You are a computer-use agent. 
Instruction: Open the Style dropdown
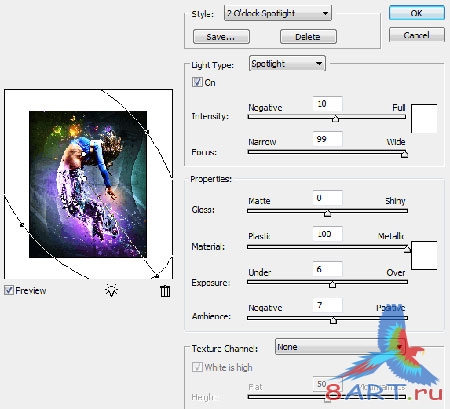(x=278, y=13)
